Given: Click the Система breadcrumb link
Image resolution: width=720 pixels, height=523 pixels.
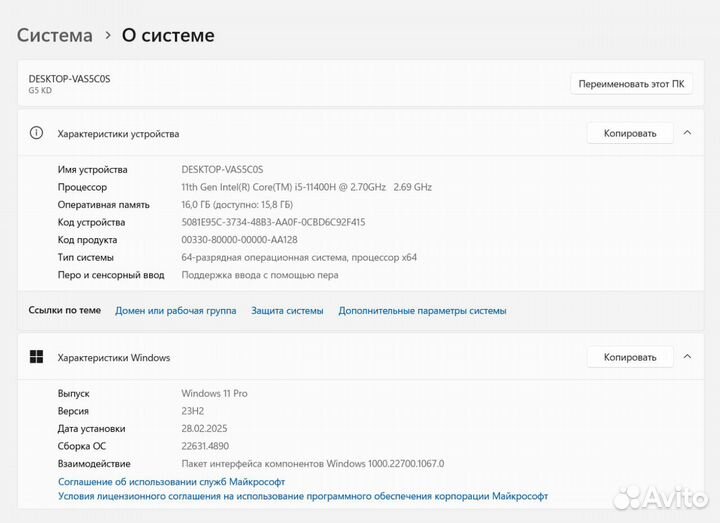Looking at the screenshot, I should (55, 35).
